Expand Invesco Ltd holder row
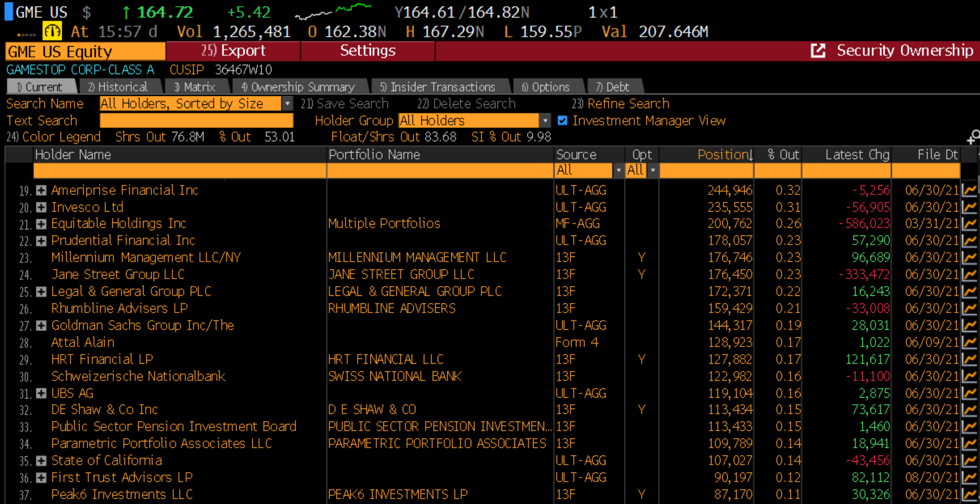980x504 pixels. (x=41, y=207)
